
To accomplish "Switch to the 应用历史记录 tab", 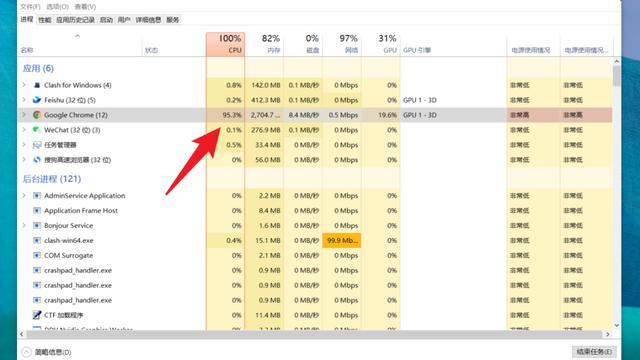I will coord(75,20).
